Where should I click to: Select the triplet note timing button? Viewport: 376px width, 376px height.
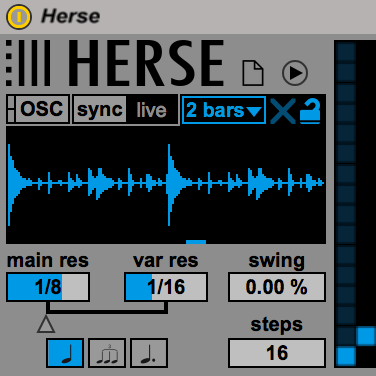coord(107,353)
